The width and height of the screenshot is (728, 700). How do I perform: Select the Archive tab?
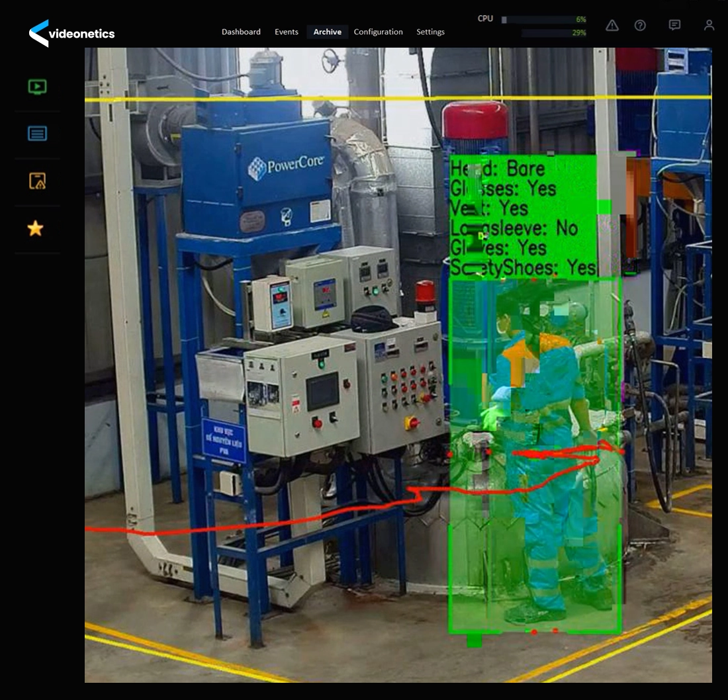(328, 32)
